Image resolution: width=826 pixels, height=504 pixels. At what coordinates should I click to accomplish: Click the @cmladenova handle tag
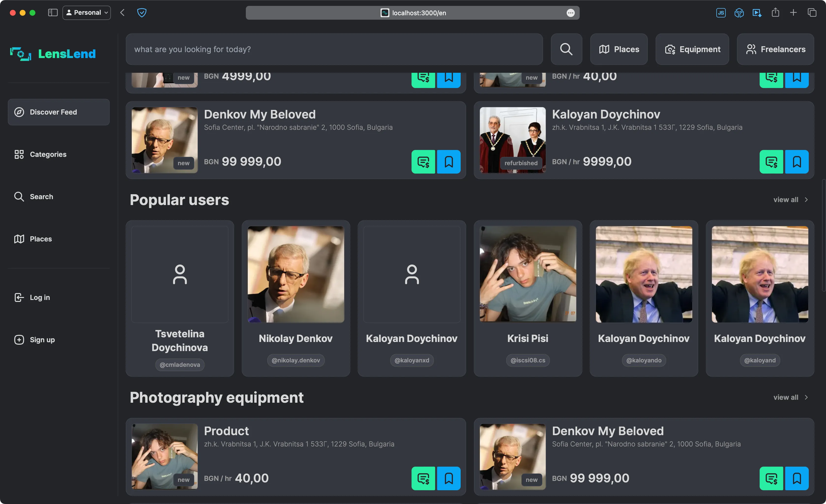click(180, 365)
